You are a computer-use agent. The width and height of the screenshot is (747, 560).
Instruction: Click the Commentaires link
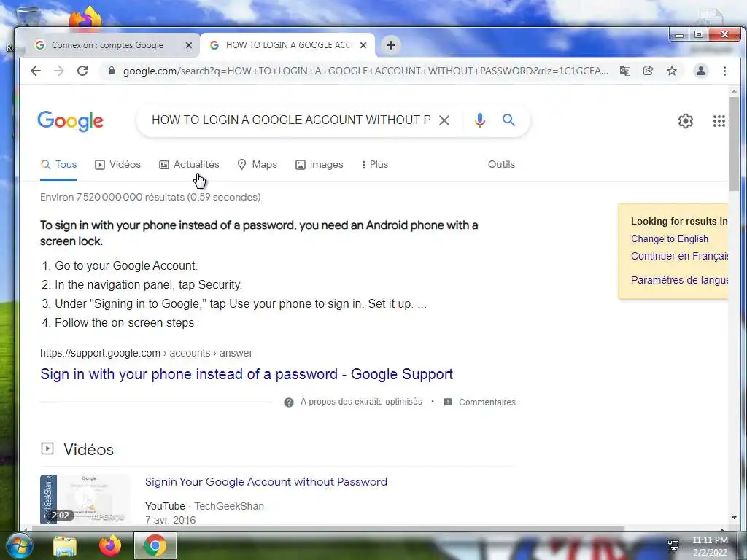tap(487, 402)
